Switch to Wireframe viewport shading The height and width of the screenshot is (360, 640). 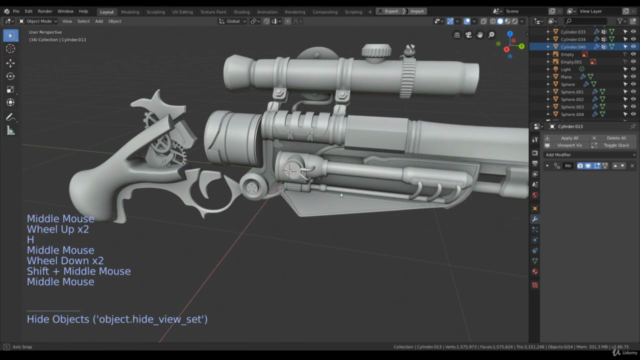click(493, 21)
